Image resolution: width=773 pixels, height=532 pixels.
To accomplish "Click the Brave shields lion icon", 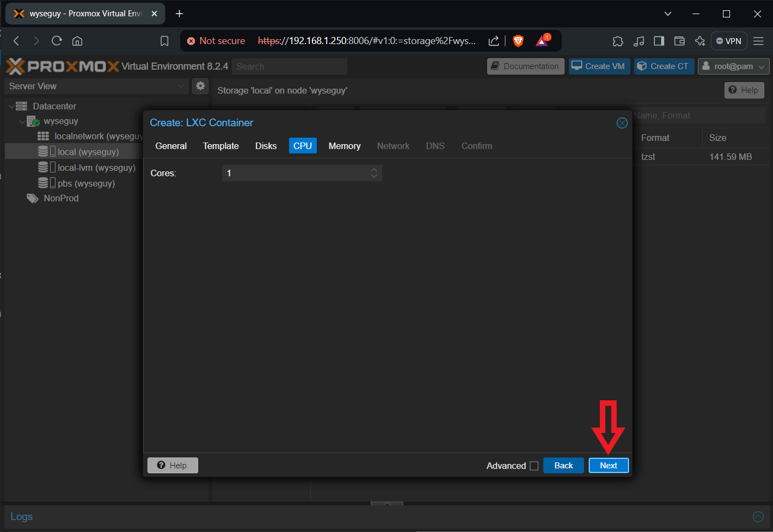I will (518, 41).
